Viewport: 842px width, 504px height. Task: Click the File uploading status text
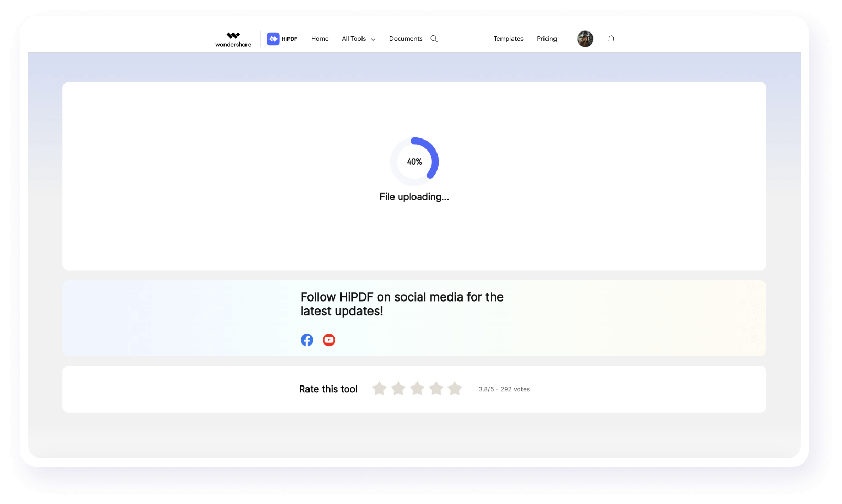(x=414, y=197)
